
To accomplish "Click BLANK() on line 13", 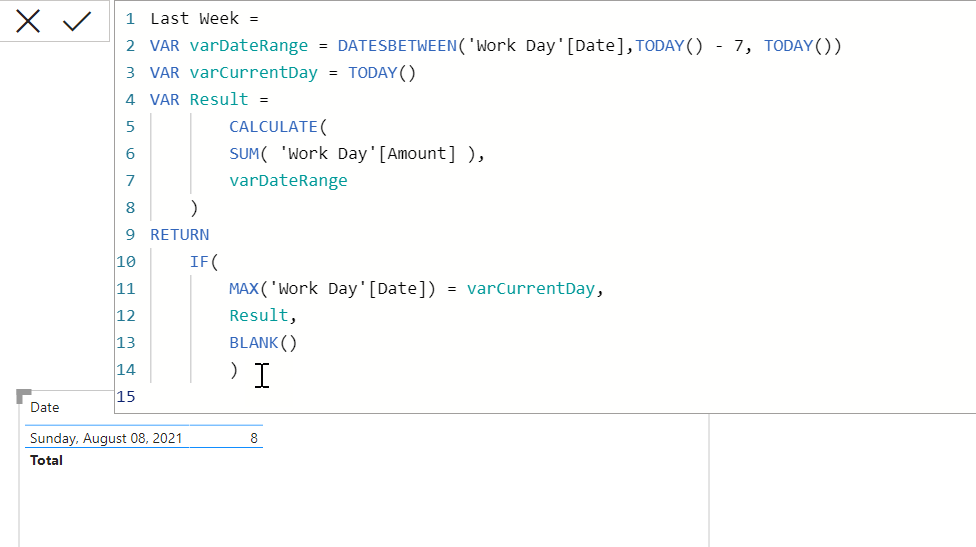I will (263, 342).
